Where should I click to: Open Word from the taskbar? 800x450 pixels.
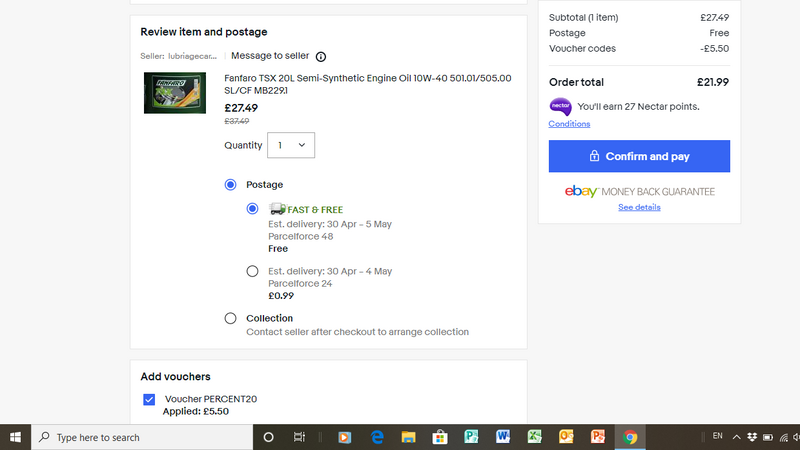[x=503, y=437]
